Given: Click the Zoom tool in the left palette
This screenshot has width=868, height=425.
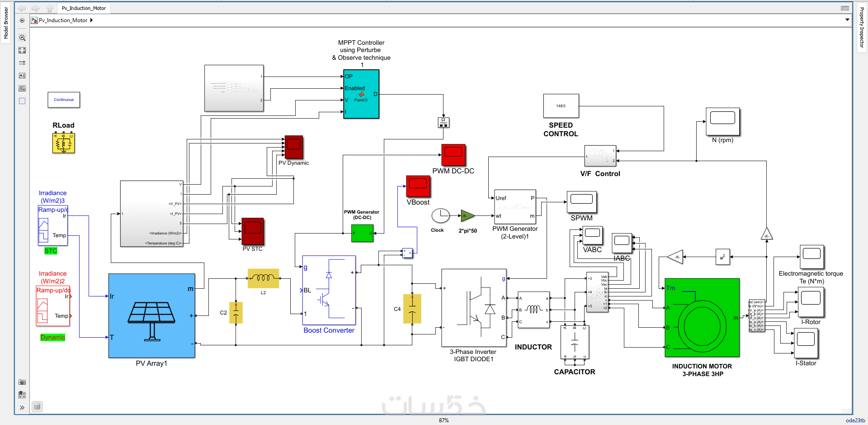Looking at the screenshot, I should tap(22, 38).
